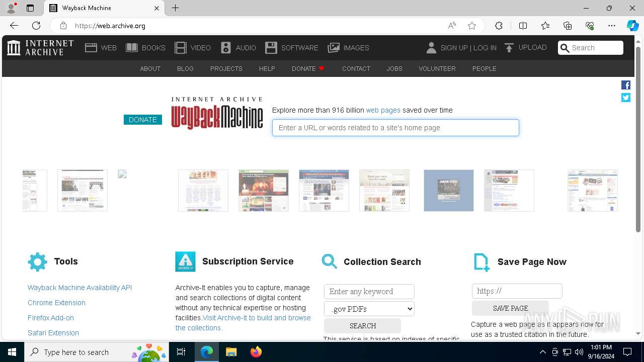Open the Images picture icon
Image resolution: width=644 pixels, height=362 pixels.
click(334, 48)
